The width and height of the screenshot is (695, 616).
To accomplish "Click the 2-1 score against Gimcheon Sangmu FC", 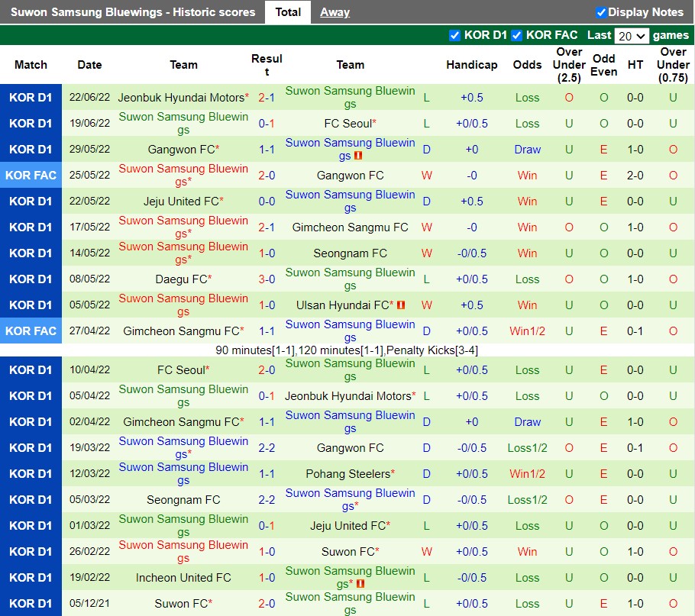I will point(267,227).
